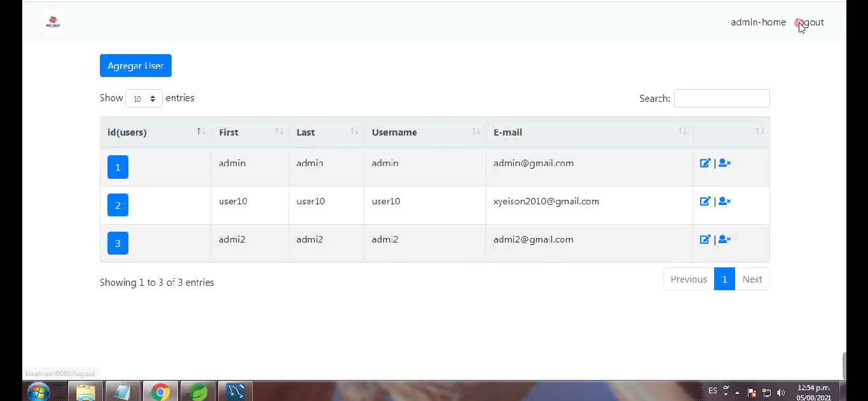Open Chrome from the taskbar
The image size is (868, 401).
160,391
